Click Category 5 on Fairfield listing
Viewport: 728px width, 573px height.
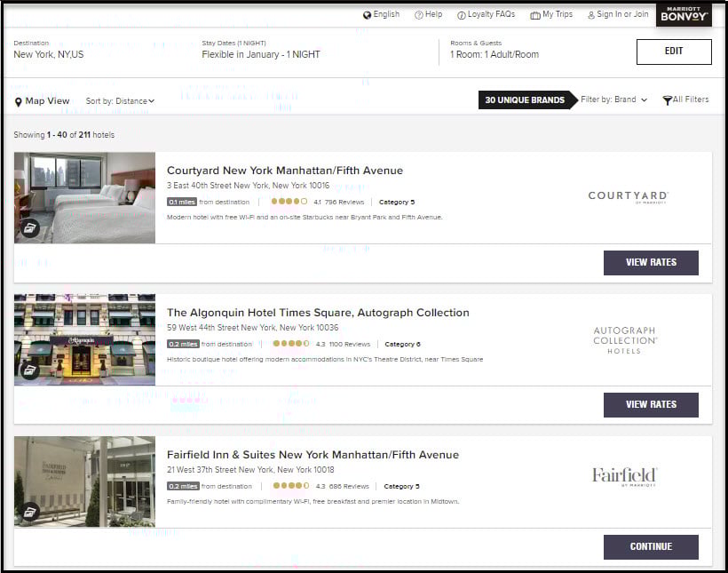point(401,487)
